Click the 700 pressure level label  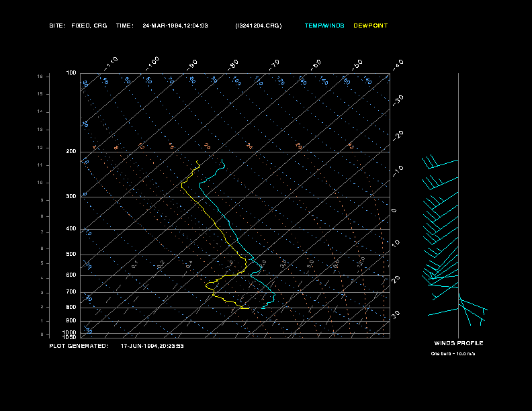point(71,291)
